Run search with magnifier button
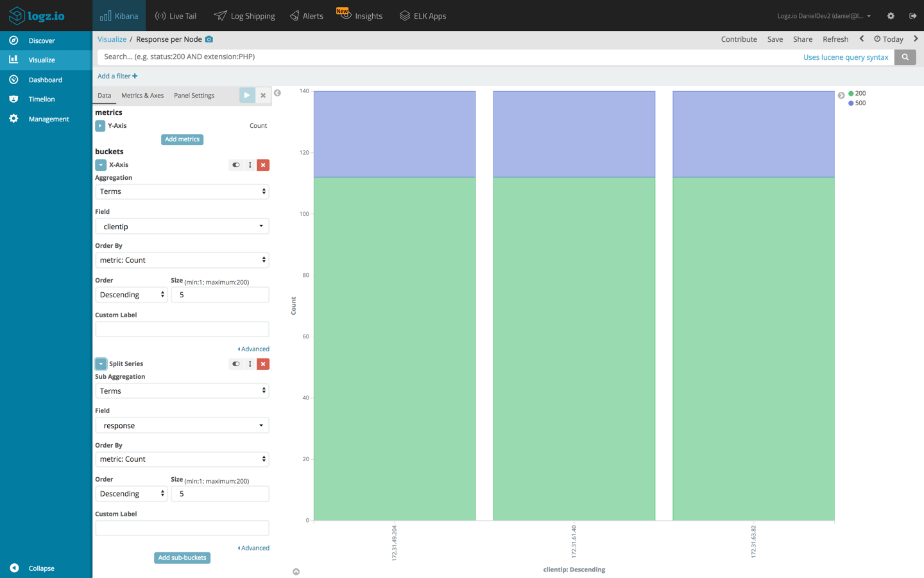Screen dimensions: 924x578 pyautogui.click(x=905, y=57)
